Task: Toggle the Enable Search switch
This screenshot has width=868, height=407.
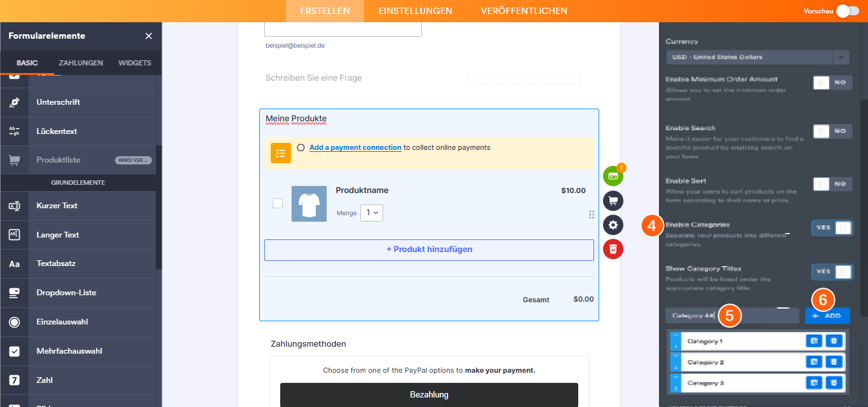Action: (x=832, y=131)
